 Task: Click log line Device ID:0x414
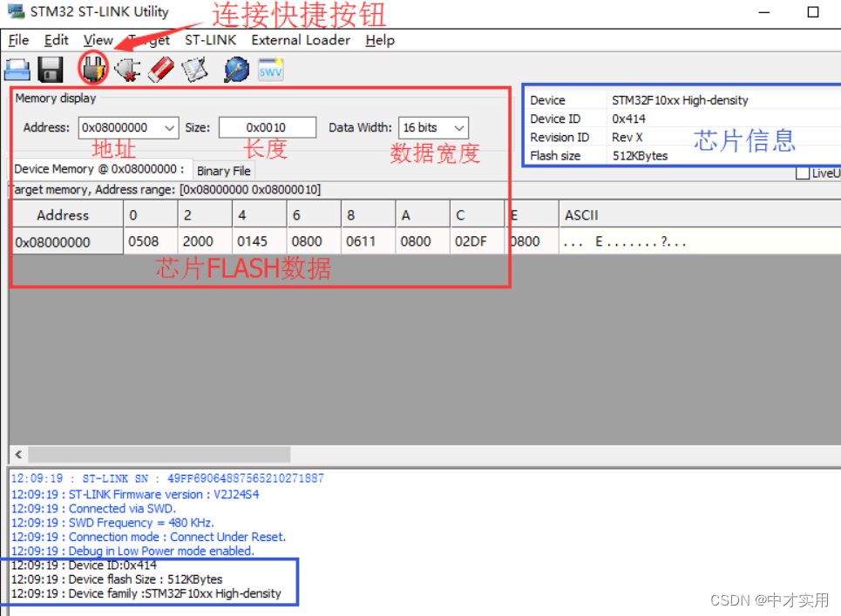84,565
